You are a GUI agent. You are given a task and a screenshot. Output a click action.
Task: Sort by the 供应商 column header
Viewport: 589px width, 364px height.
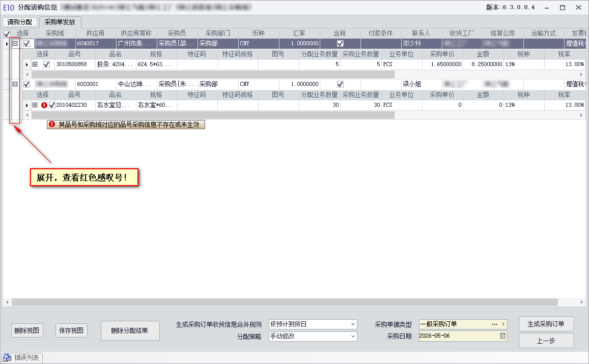(x=95, y=34)
